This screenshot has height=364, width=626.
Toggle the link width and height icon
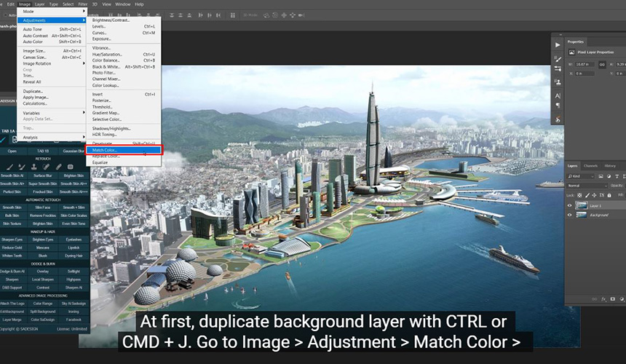(x=603, y=64)
